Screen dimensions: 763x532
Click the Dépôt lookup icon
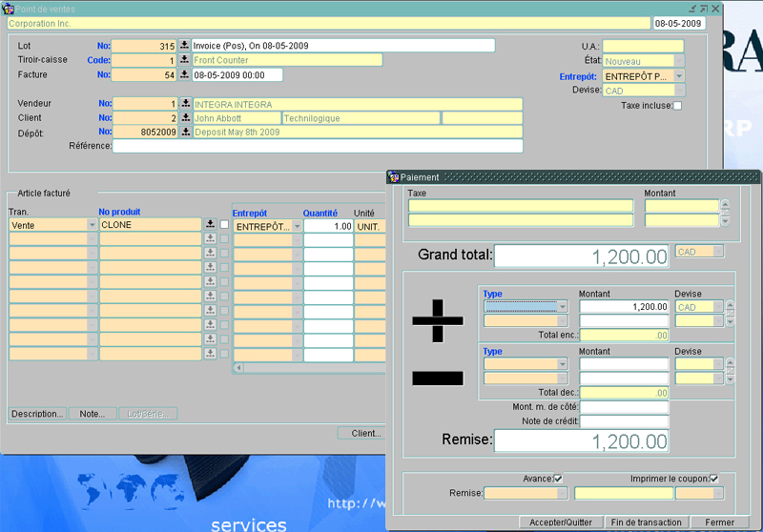tap(185, 133)
